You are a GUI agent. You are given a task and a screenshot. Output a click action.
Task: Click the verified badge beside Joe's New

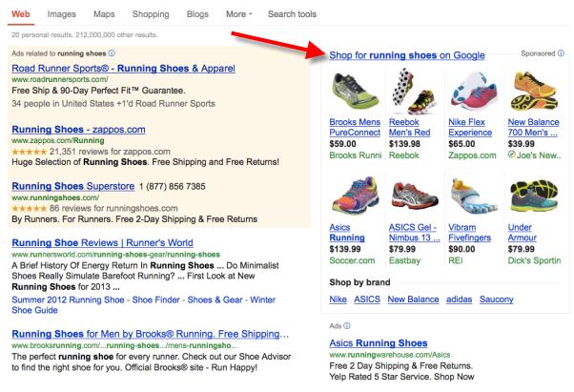[x=512, y=155]
